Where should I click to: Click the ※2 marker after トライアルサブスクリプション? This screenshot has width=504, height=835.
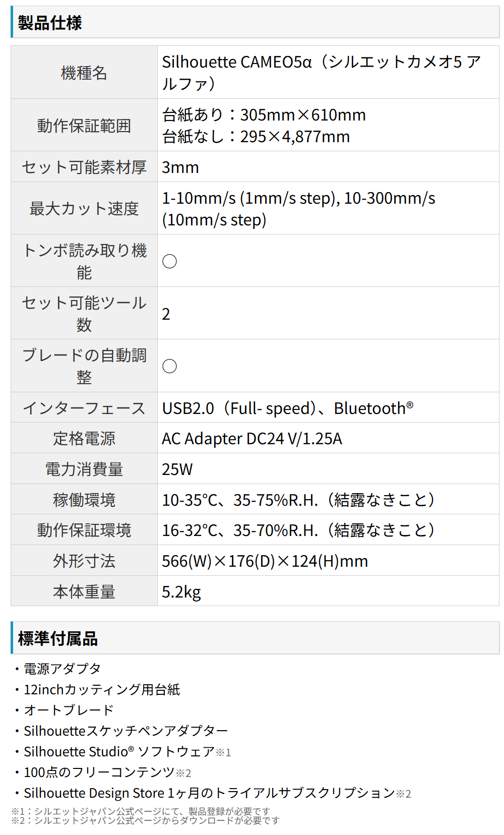coord(403,794)
